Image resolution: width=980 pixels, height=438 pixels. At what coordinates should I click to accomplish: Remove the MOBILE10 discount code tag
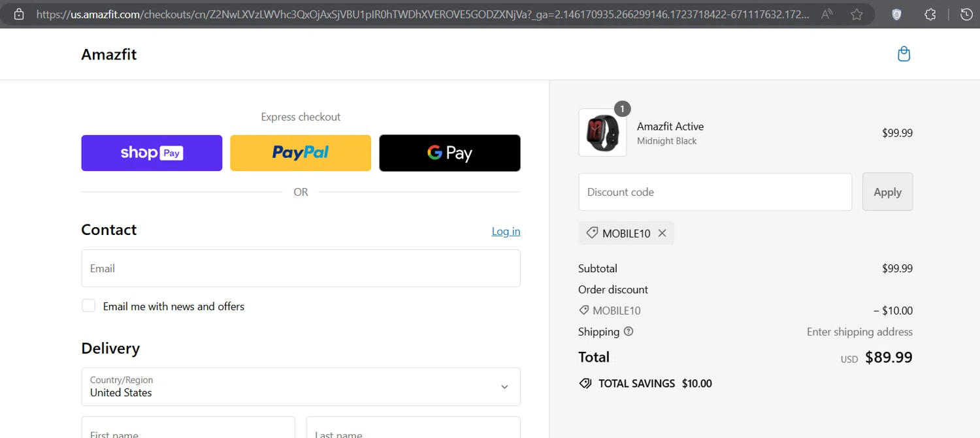pos(662,233)
